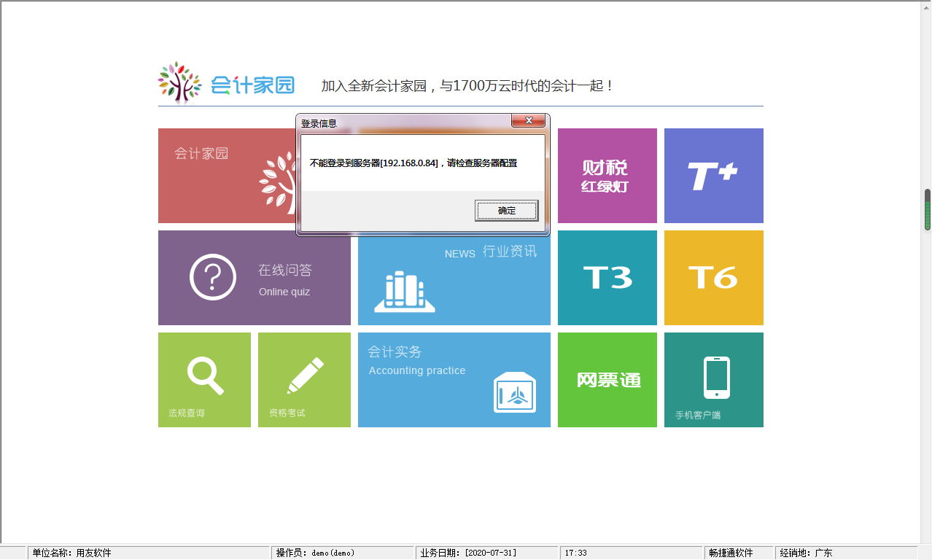Click the 会计家园 blue brand text
932x560 pixels.
tap(252, 85)
